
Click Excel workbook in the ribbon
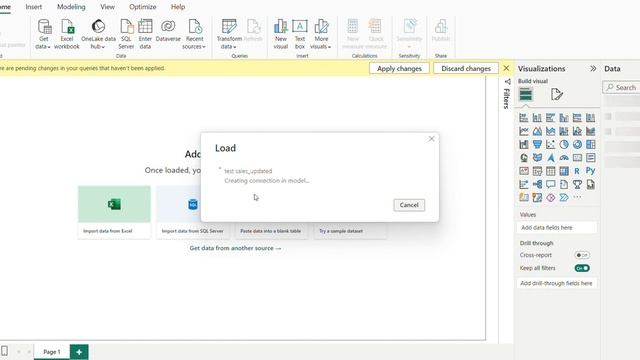[x=67, y=34]
